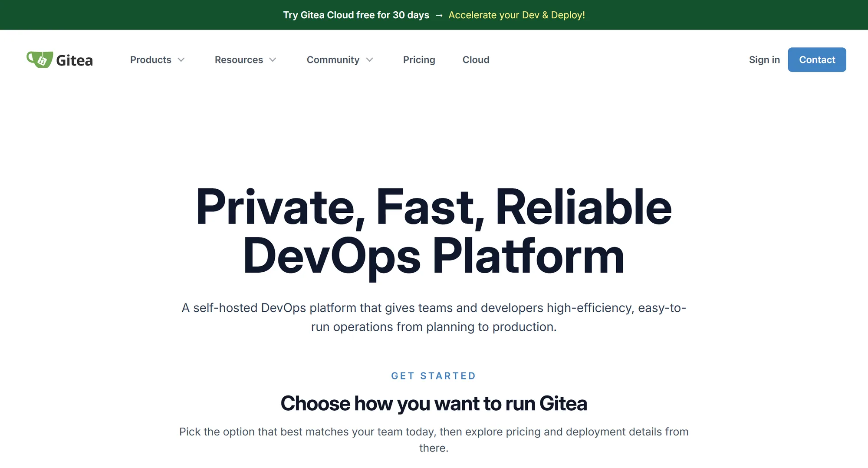
Task: Click Sign in
Action: point(764,59)
